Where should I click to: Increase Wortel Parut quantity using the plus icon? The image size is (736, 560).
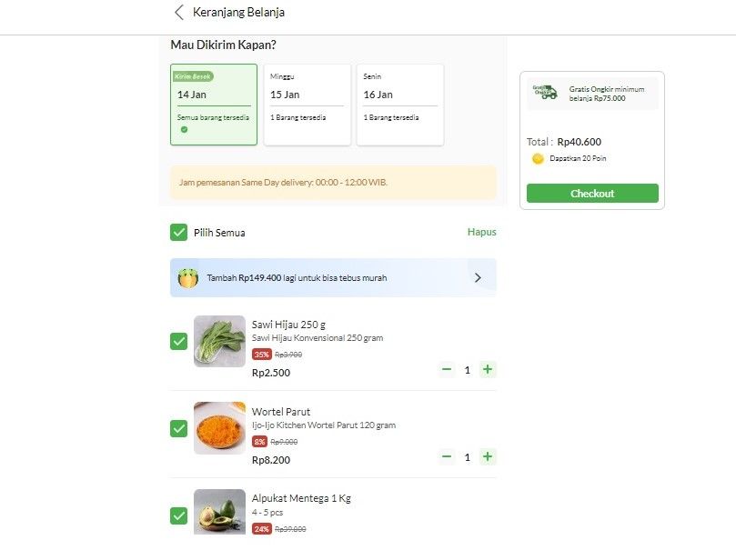[488, 456]
